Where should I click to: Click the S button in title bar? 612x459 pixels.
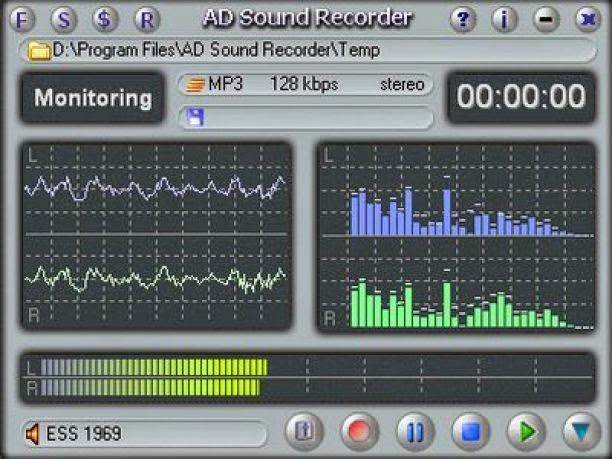65,18
